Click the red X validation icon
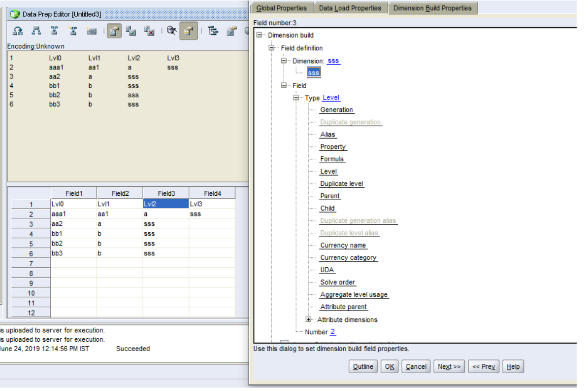Viewport: 588px width, 391px height. point(149,31)
